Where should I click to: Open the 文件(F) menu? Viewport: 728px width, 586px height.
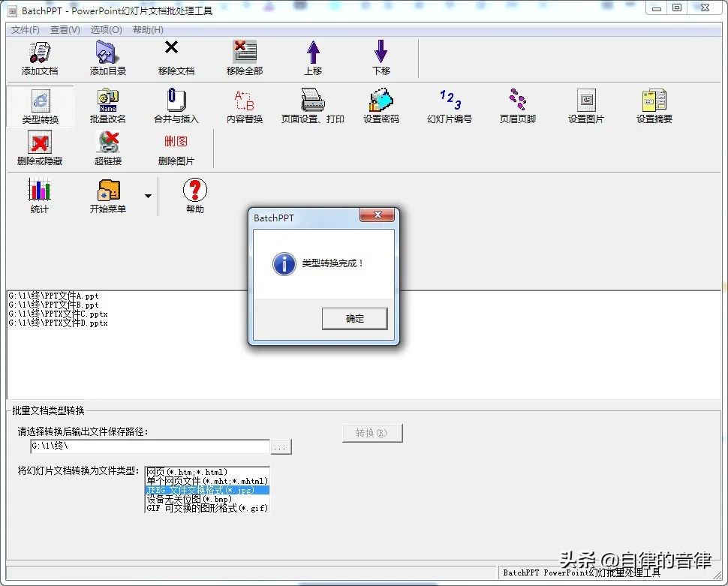coord(25,30)
